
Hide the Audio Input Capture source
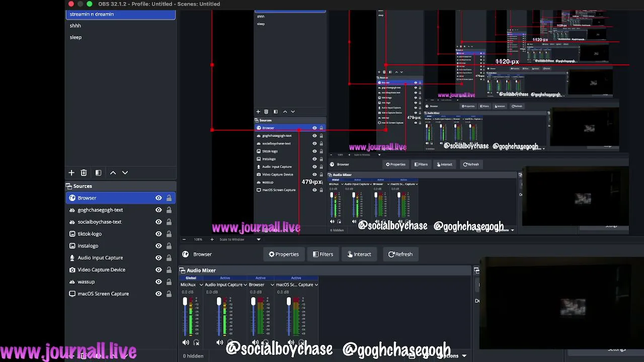[158, 258]
